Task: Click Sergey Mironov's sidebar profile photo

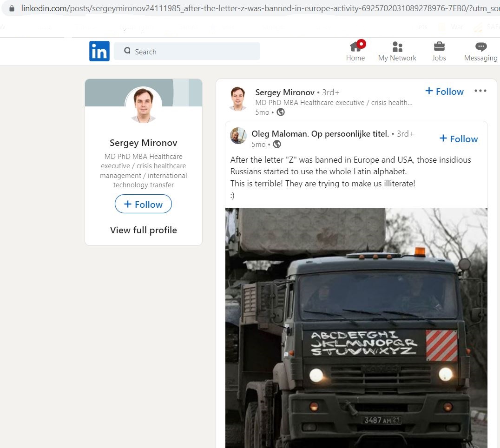Action: pos(144,105)
